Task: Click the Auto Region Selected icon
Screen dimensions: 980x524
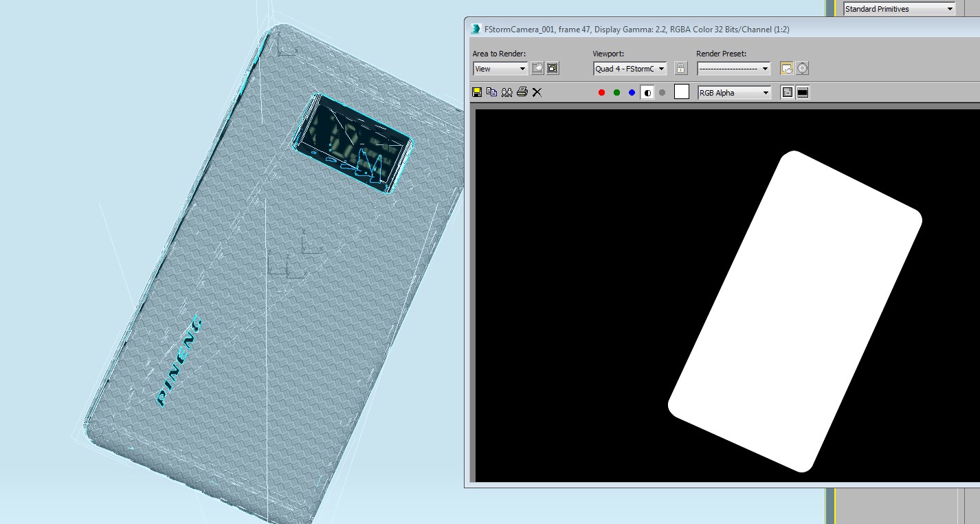Action: 553,68
